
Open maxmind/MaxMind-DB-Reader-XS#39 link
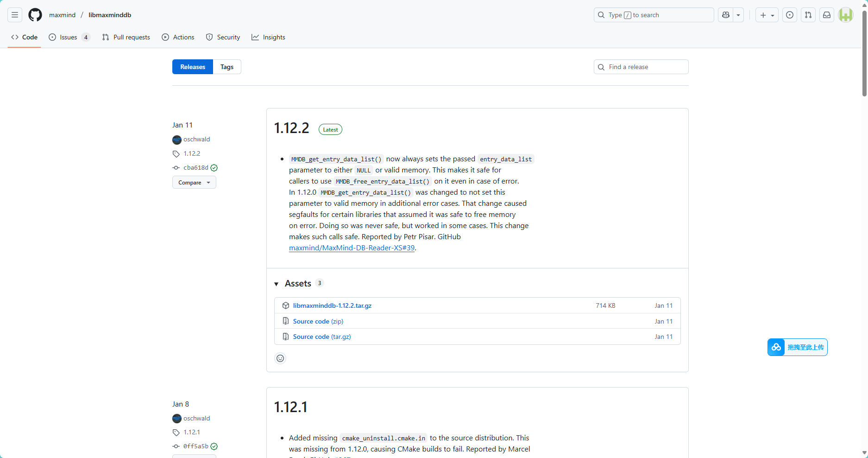[352, 248]
